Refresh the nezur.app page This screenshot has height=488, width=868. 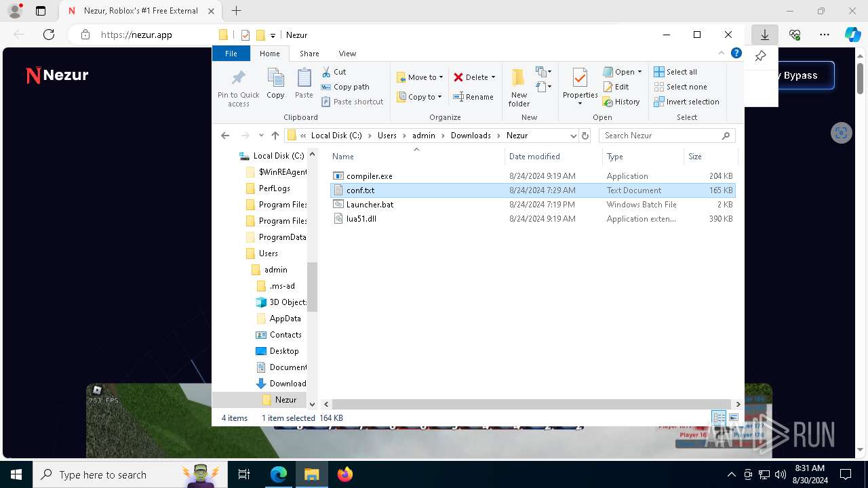(x=49, y=35)
